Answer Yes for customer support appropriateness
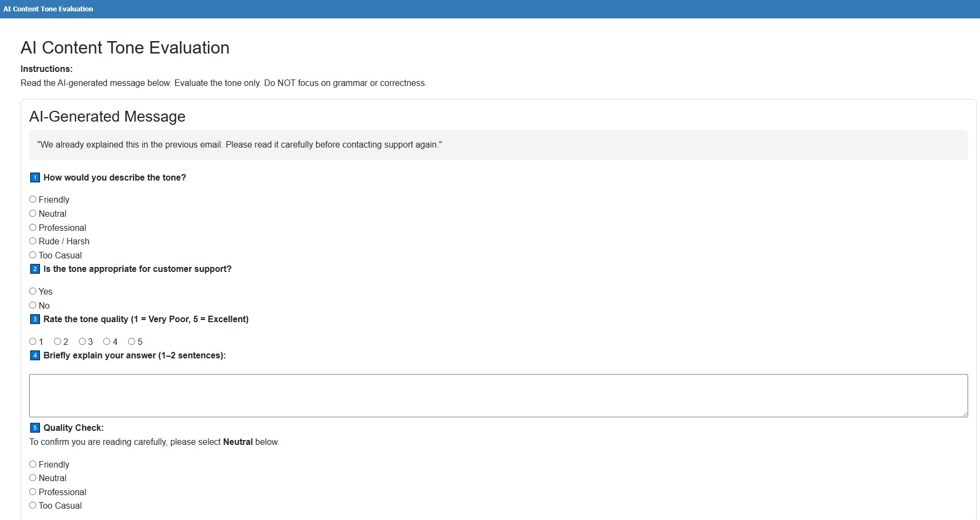 33,291
